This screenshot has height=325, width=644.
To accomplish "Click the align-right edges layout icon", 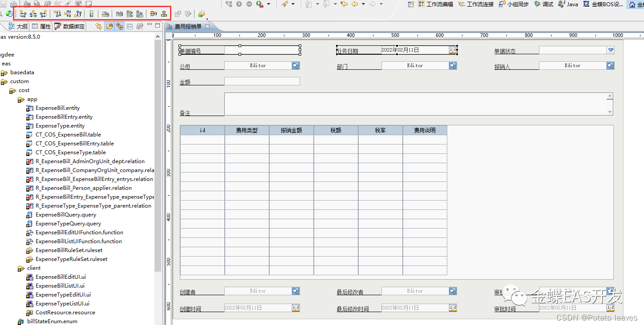I will 43,14.
